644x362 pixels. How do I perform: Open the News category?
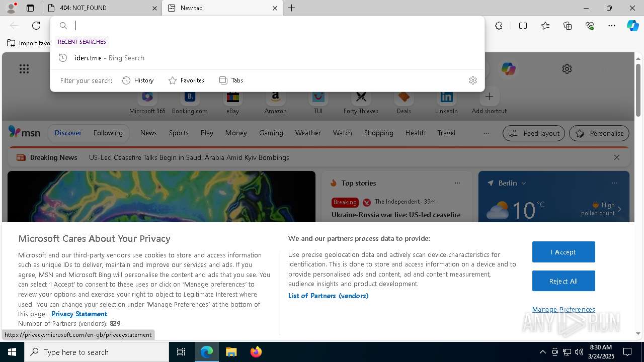pyautogui.click(x=148, y=133)
